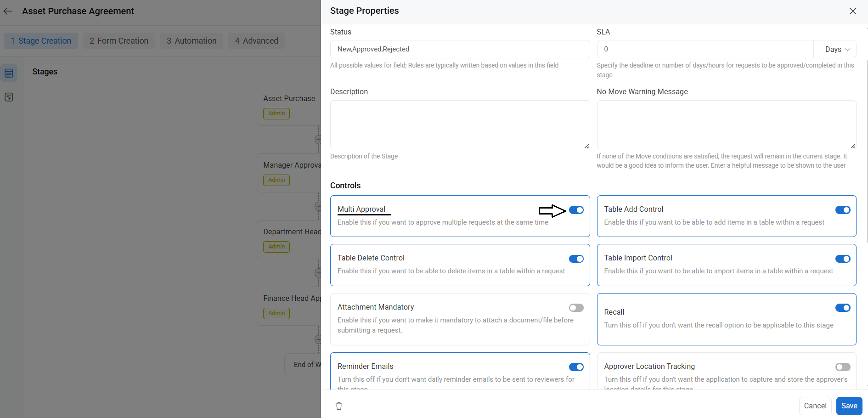Open the stages list icon in left sidebar
The height and width of the screenshot is (418, 868).
[9, 73]
